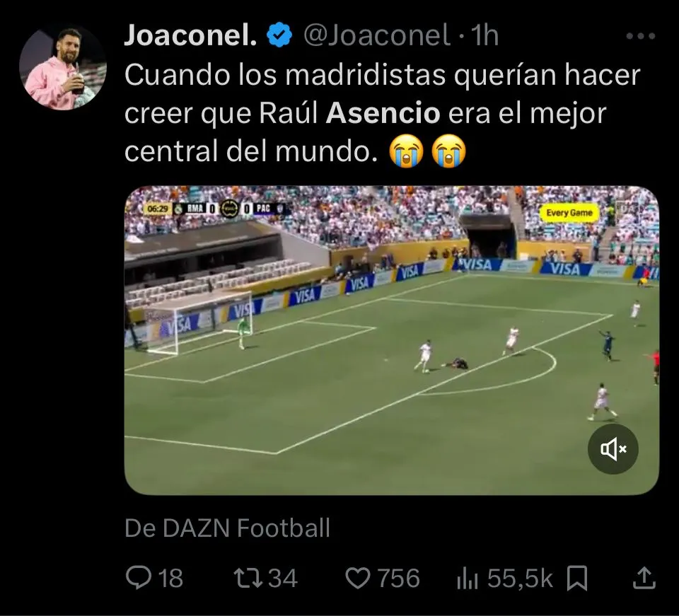View analytics bar chart icon
The width and height of the screenshot is (679, 616).
tap(468, 579)
